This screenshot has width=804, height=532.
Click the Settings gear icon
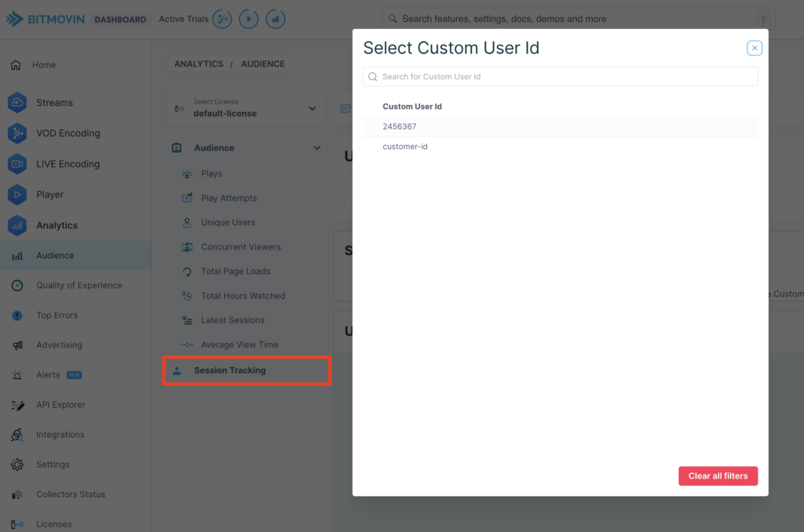coord(17,465)
